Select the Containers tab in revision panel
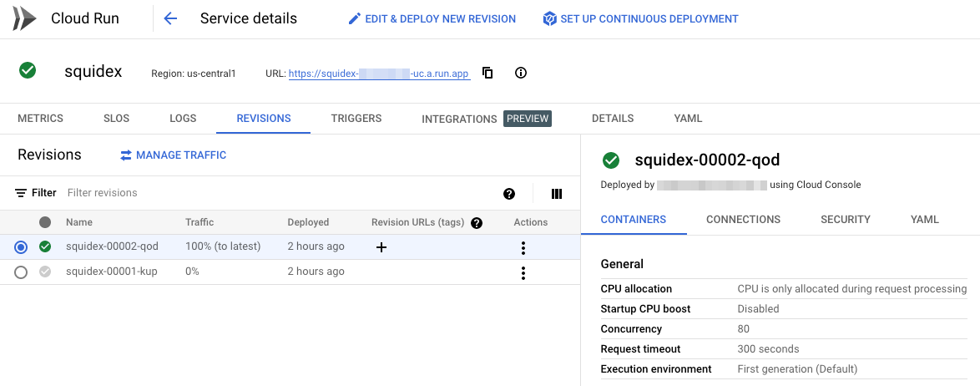Screen dimensions: 980x386 coord(633,220)
